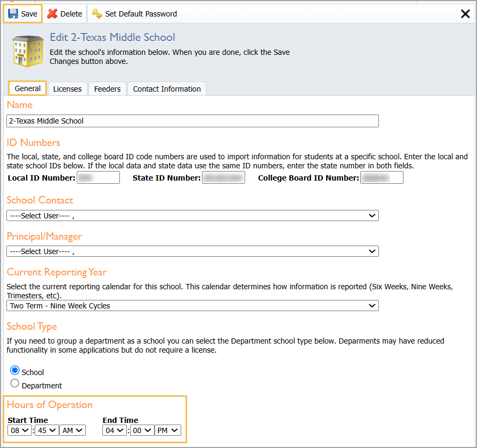Click the State ID Number field
The image size is (477, 448).
tap(224, 177)
